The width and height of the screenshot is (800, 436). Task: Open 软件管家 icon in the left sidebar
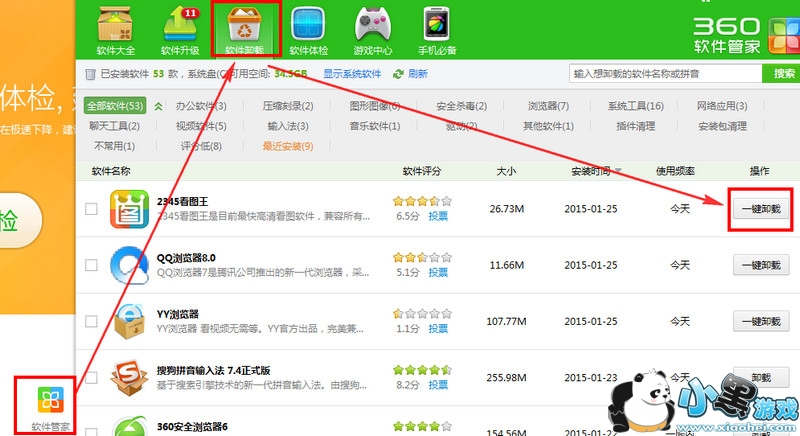click(x=50, y=409)
